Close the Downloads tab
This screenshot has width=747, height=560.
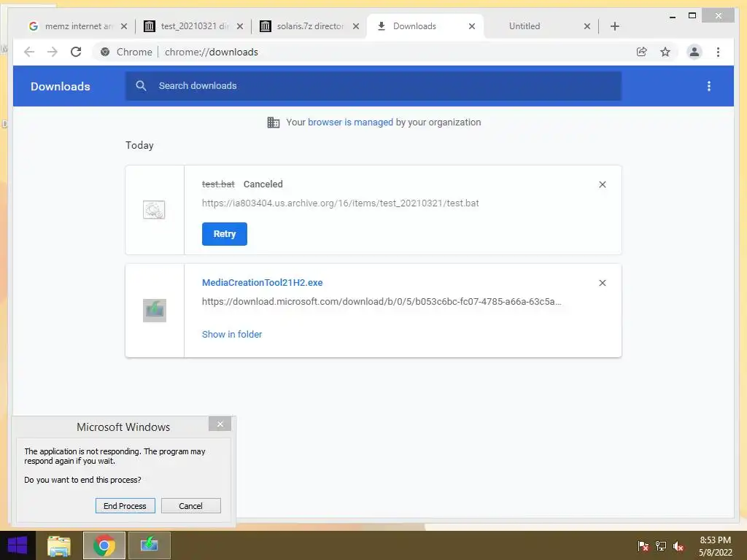tap(472, 26)
